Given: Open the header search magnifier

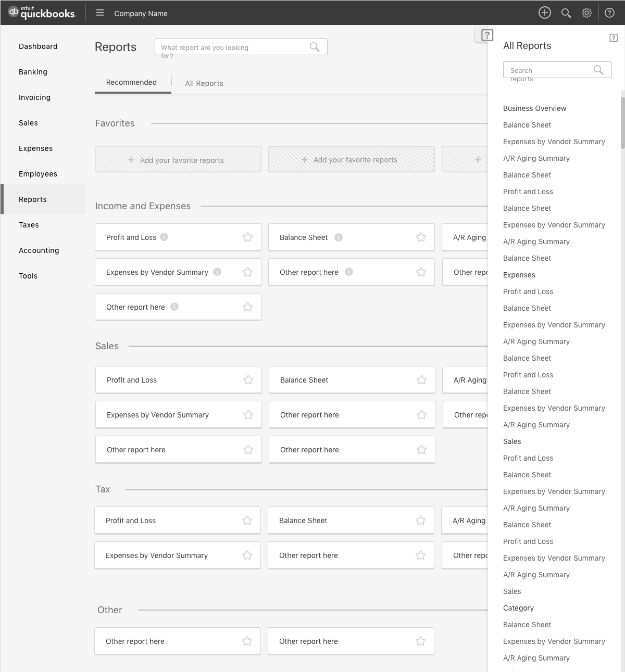Looking at the screenshot, I should pos(566,13).
